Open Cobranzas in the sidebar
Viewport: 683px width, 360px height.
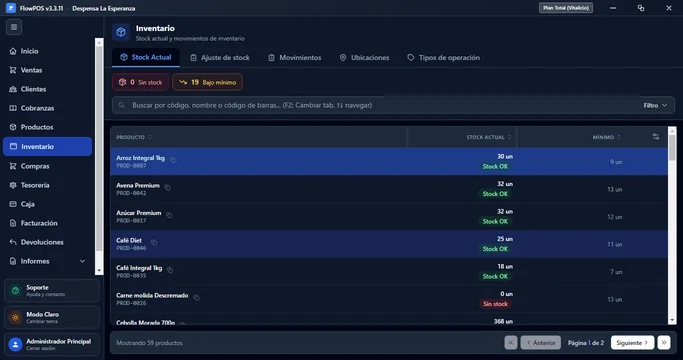pyautogui.click(x=47, y=108)
